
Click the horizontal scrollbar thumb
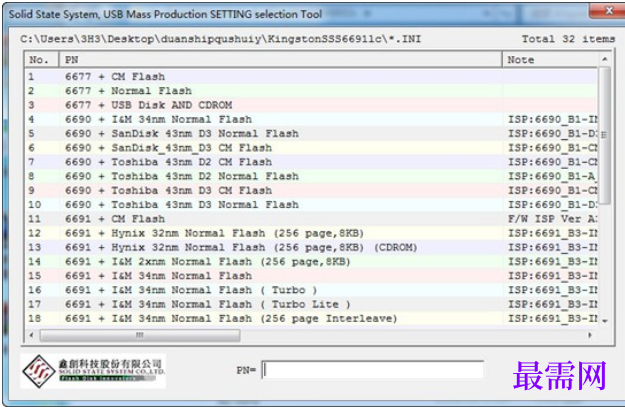point(140,335)
